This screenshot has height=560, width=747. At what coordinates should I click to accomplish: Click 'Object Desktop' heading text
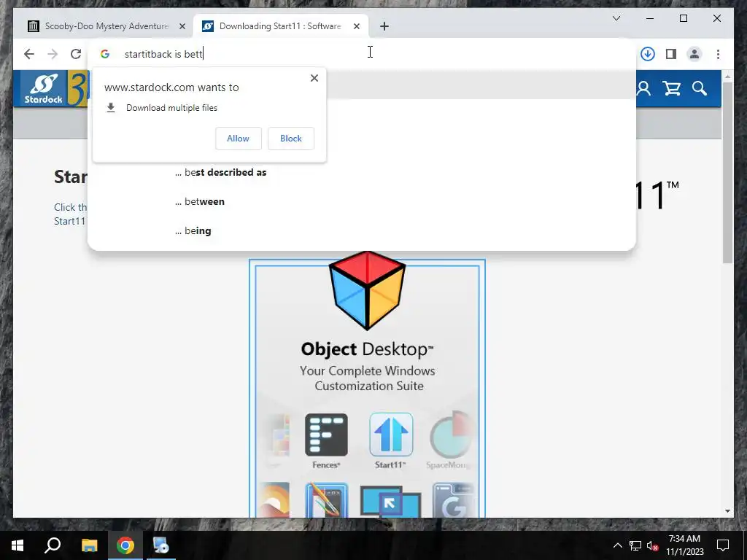[367, 349]
